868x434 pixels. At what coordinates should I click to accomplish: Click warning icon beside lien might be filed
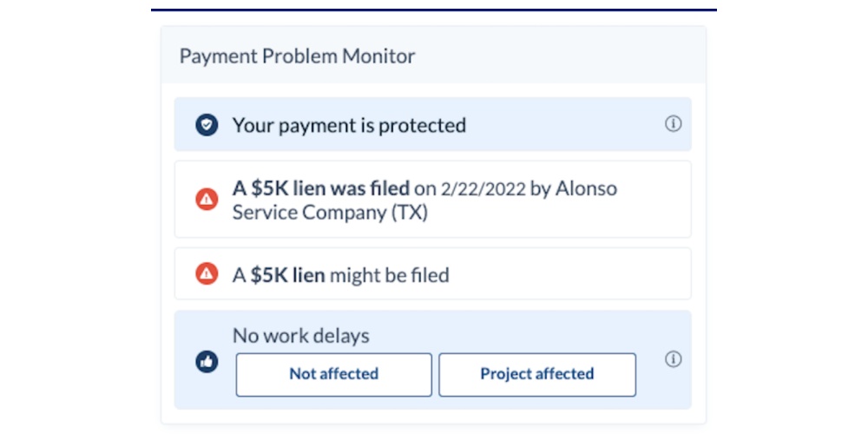click(207, 274)
